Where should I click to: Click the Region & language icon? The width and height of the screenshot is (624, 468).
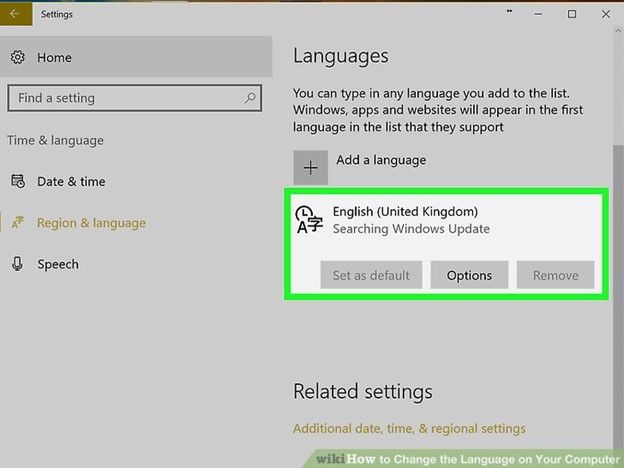(x=18, y=223)
